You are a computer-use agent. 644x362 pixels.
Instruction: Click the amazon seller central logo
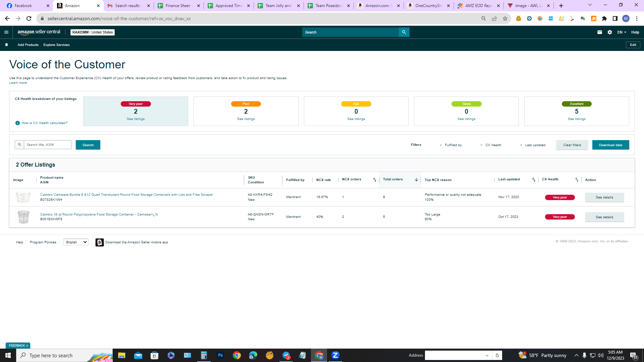[x=39, y=32]
